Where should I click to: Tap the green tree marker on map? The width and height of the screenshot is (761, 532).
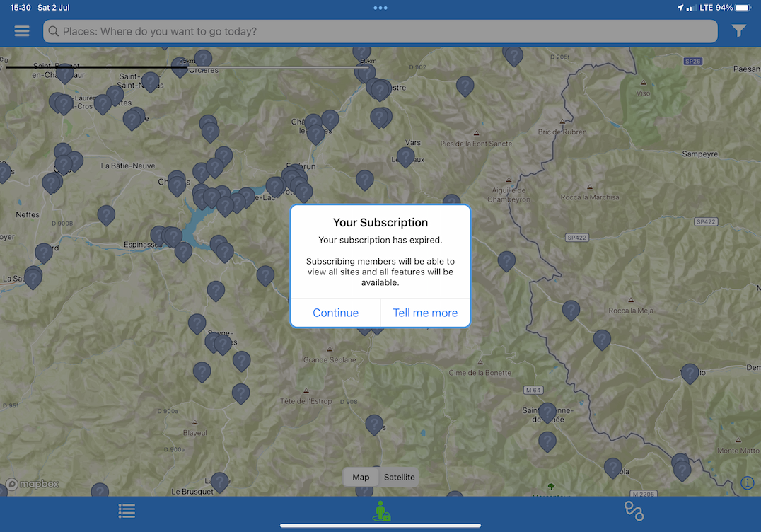pos(551,487)
